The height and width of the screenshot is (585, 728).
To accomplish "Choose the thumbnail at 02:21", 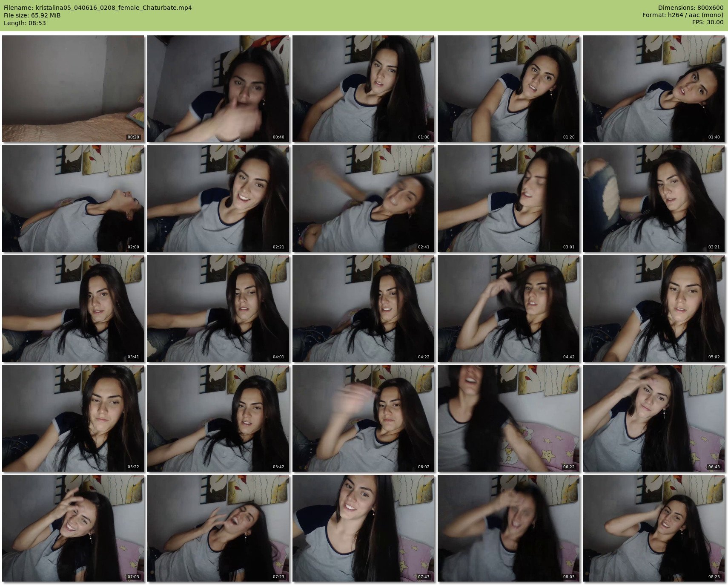I will tap(218, 199).
